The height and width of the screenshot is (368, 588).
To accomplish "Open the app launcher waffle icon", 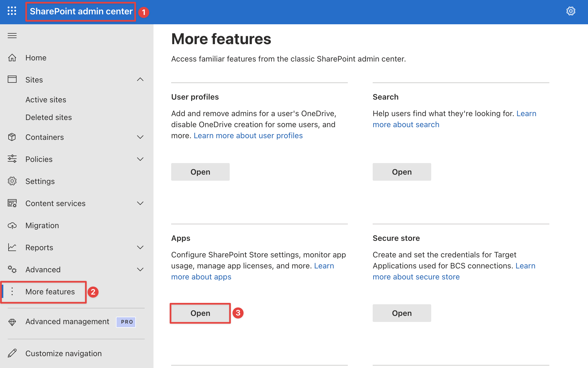I will pos(12,11).
